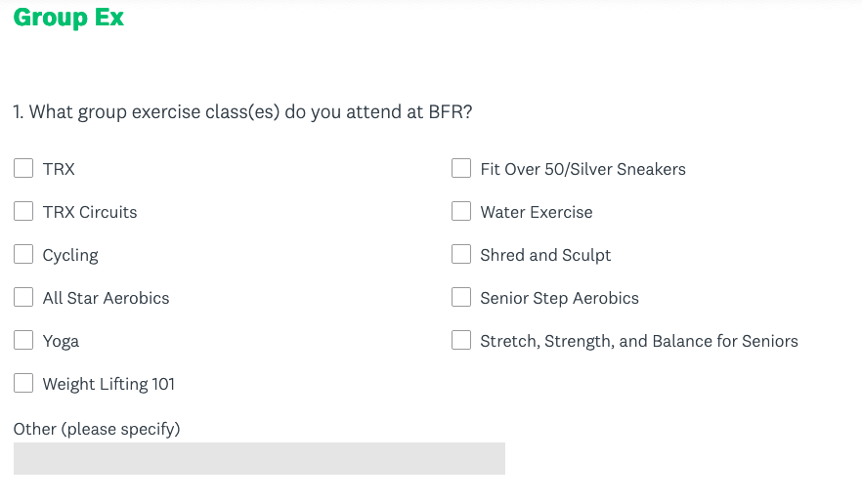Tick the Shred and Sculpt checkbox
Image resolution: width=862 pixels, height=504 pixels.
pos(461,255)
